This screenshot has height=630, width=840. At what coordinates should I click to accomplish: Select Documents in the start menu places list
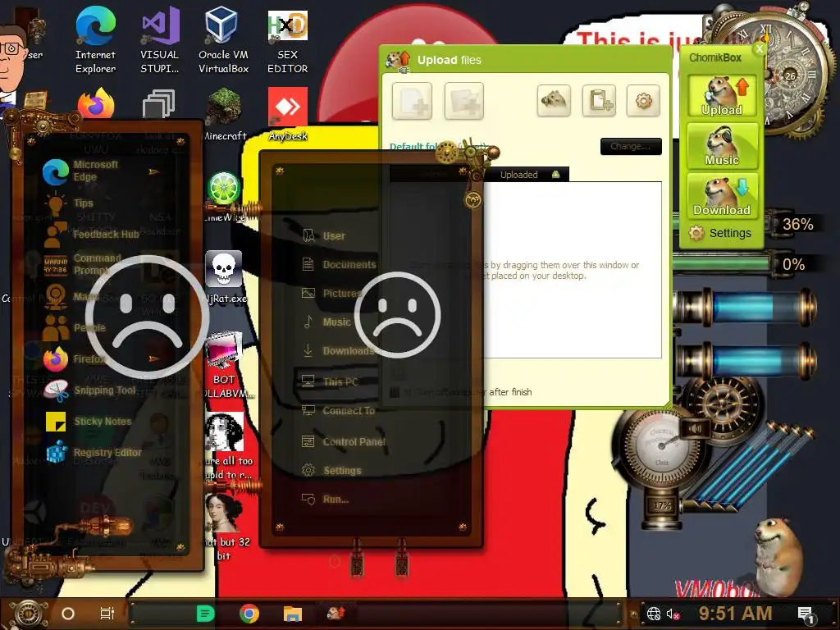[339, 265]
